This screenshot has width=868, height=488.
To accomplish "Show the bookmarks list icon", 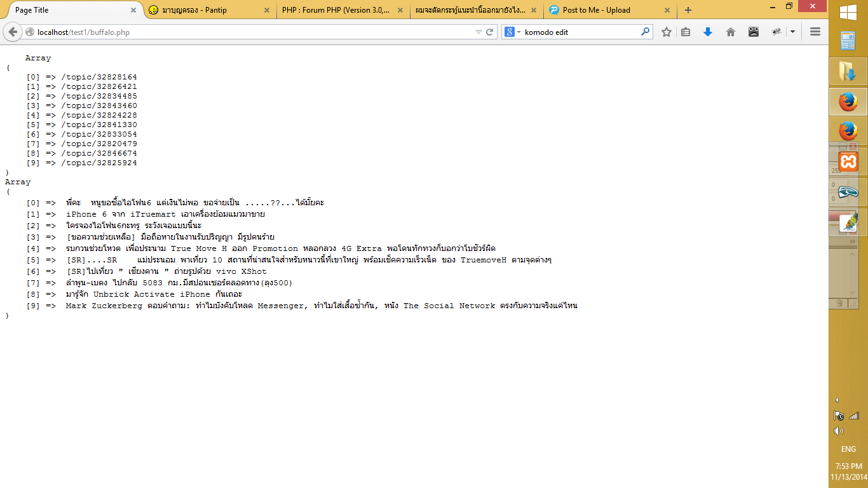I will pyautogui.click(x=686, y=32).
